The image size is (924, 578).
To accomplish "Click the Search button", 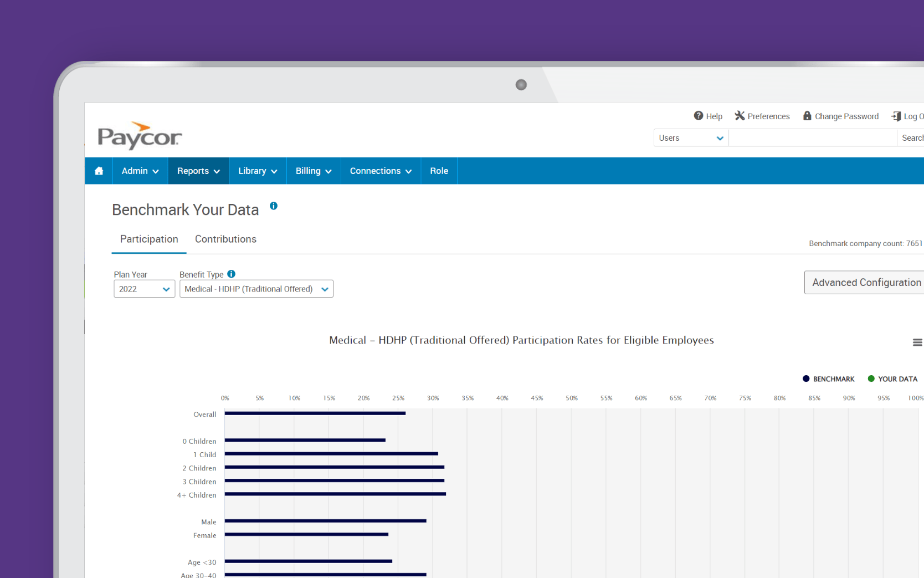I will click(911, 138).
